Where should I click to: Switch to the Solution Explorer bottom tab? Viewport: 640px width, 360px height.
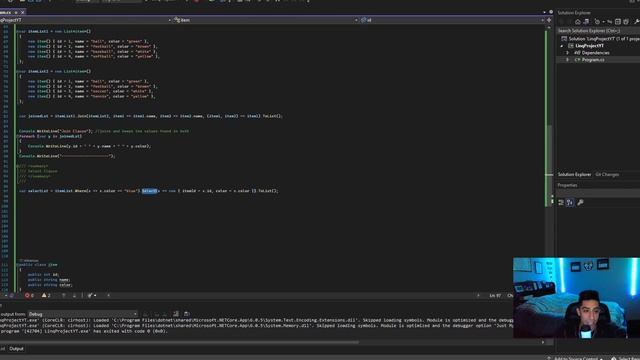574,174
